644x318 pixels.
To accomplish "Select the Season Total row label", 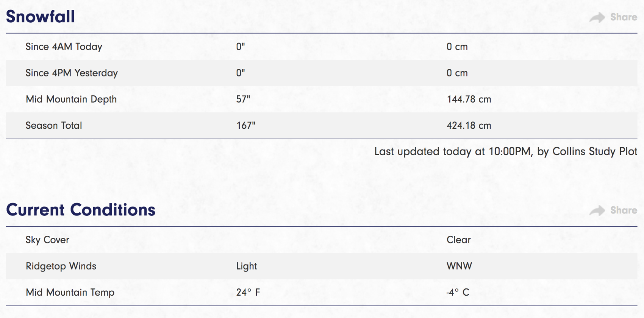I will tap(54, 125).
